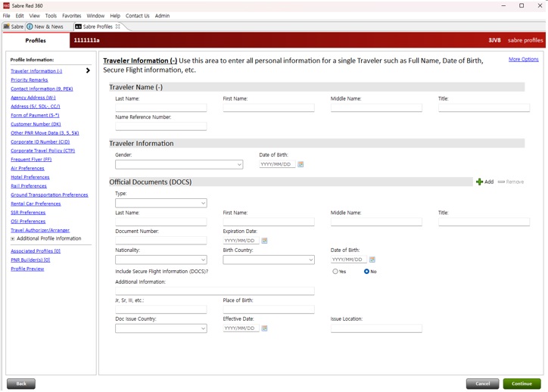Open the Frequent Flyer (FF) link

pyautogui.click(x=31, y=160)
